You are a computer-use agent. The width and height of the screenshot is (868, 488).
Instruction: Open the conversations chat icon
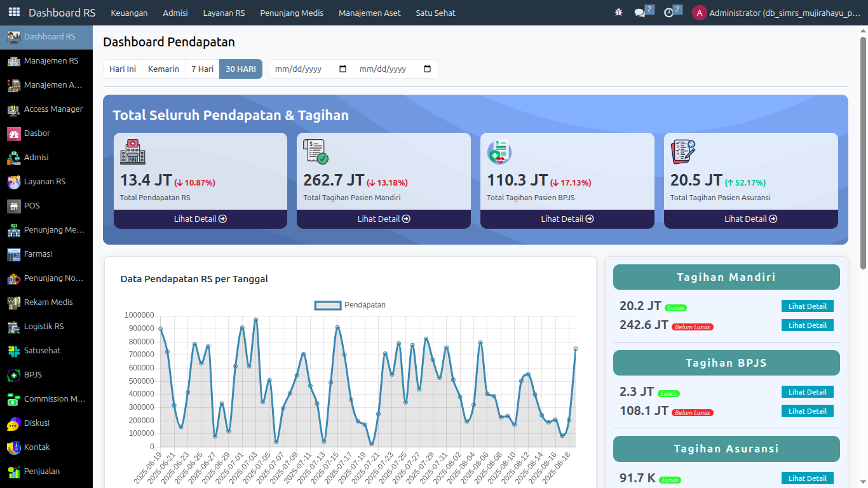(640, 13)
